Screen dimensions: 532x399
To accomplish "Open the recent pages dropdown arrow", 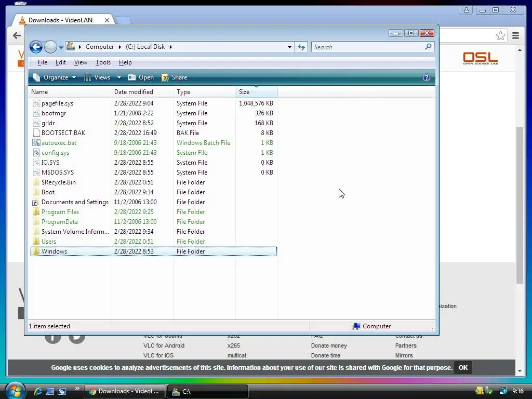I will point(61,47).
